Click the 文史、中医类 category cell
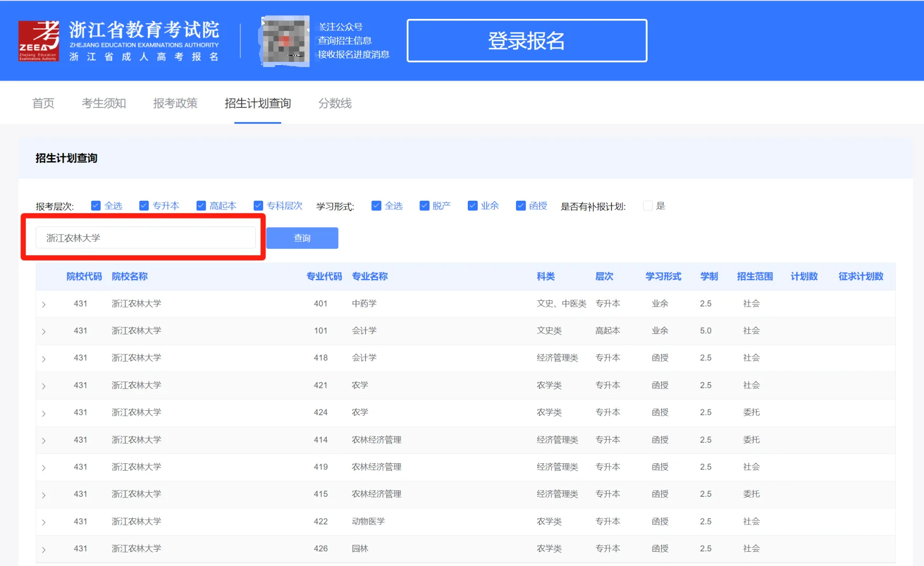This screenshot has width=924, height=566. [x=562, y=303]
